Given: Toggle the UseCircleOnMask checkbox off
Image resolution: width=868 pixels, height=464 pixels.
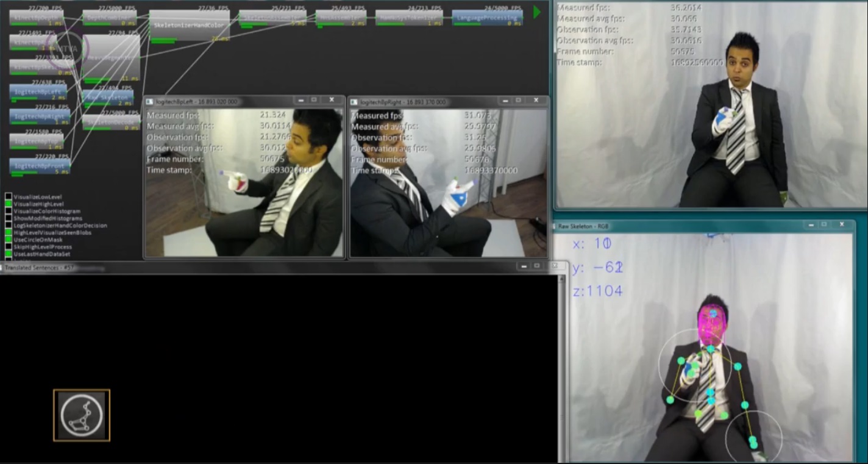Looking at the screenshot, I should click(9, 240).
